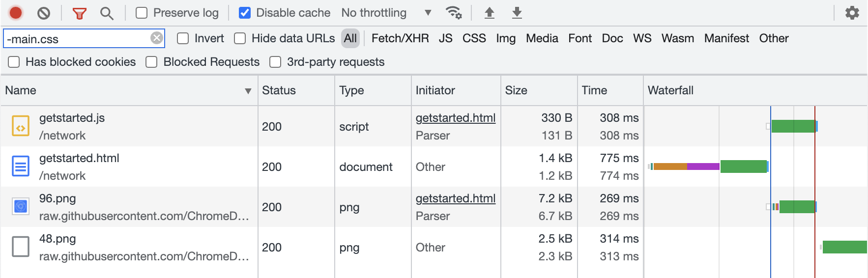Click the 7.2 kB size cell
The width and height of the screenshot is (868, 278).
point(555,198)
